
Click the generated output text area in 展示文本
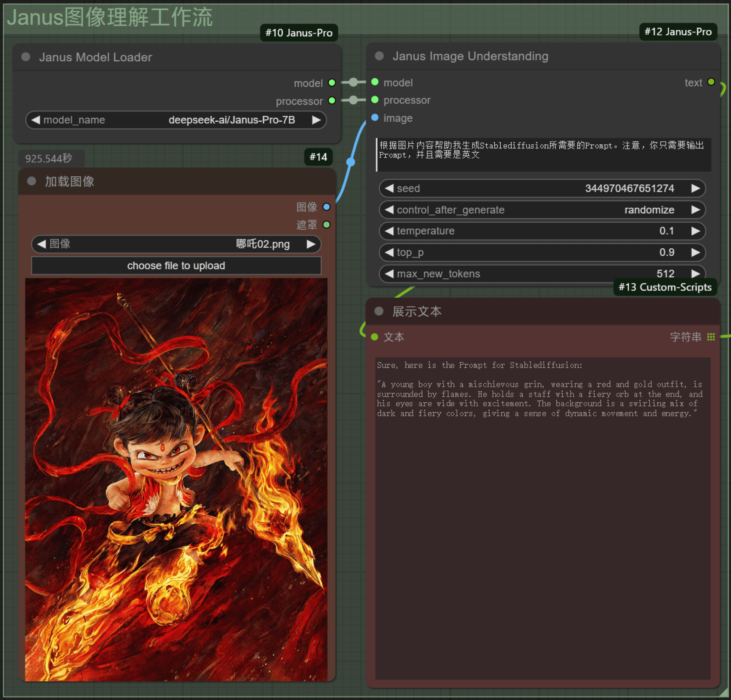coord(543,518)
